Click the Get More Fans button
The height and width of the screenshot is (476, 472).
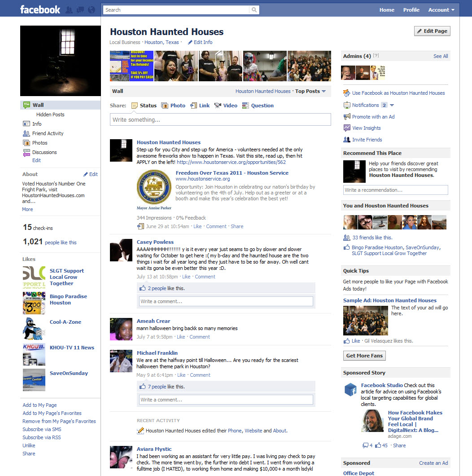coord(364,356)
